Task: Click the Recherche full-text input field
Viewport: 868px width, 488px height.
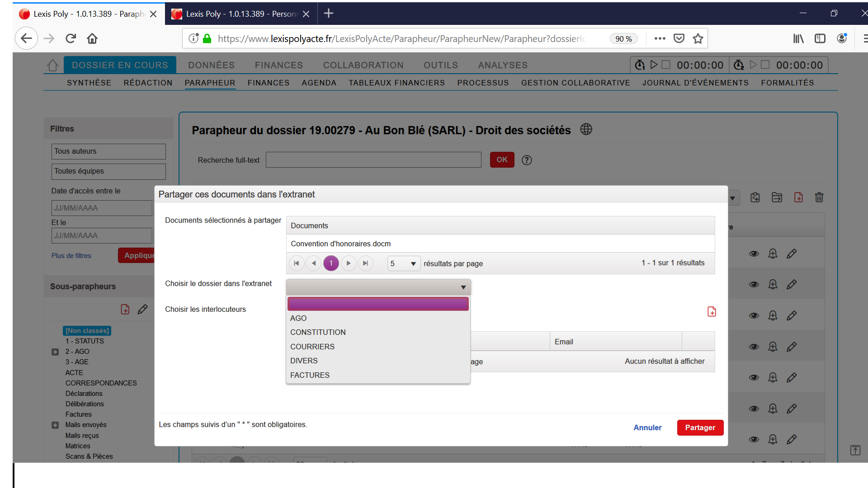Action: 373,160
